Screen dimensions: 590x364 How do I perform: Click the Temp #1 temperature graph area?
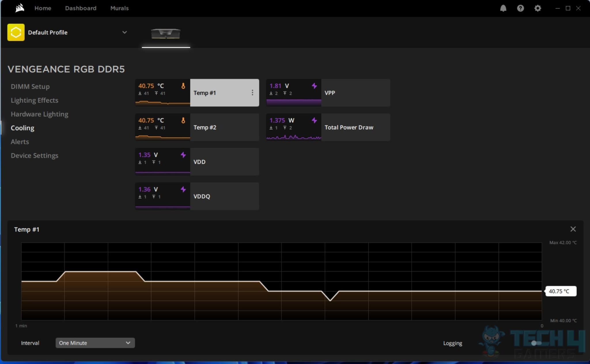pyautogui.click(x=281, y=281)
